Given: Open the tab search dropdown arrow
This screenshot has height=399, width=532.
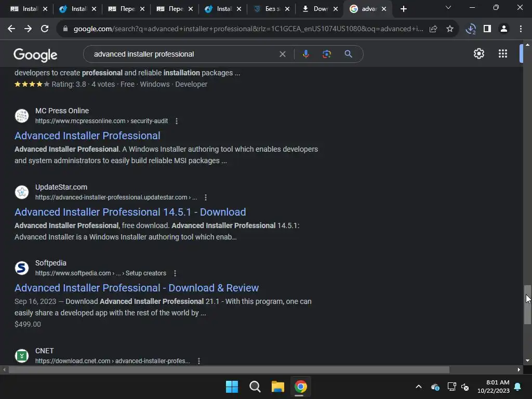Looking at the screenshot, I should click(448, 7).
